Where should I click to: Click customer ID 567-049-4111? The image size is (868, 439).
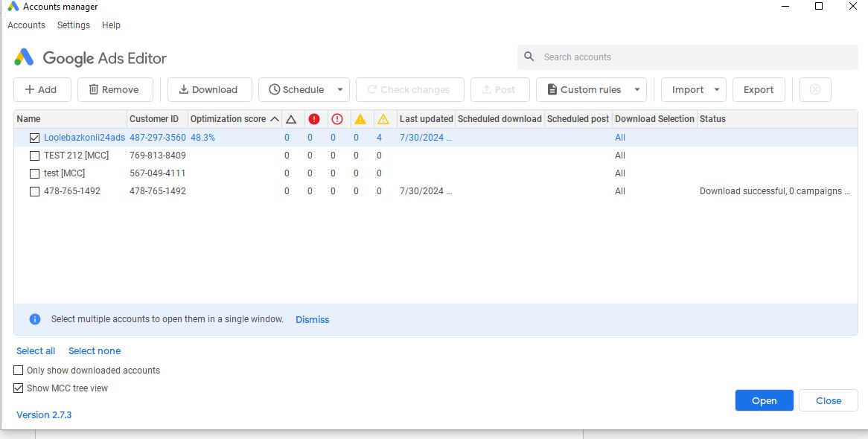tap(158, 173)
